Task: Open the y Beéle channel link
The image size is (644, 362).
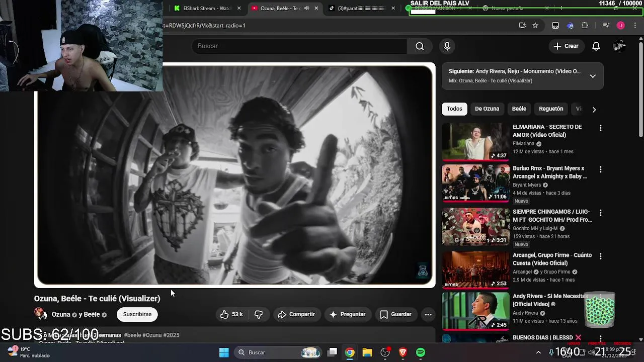Action: tap(90, 314)
